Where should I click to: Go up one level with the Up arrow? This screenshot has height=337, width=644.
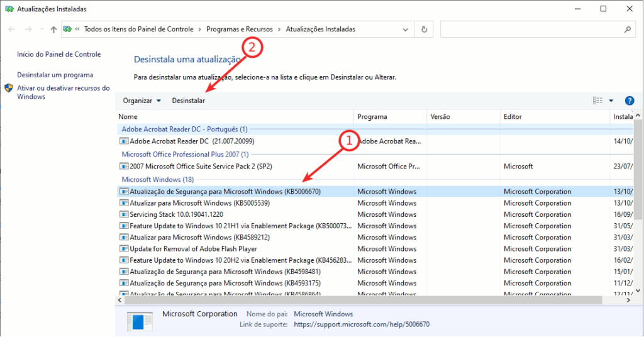click(53, 29)
